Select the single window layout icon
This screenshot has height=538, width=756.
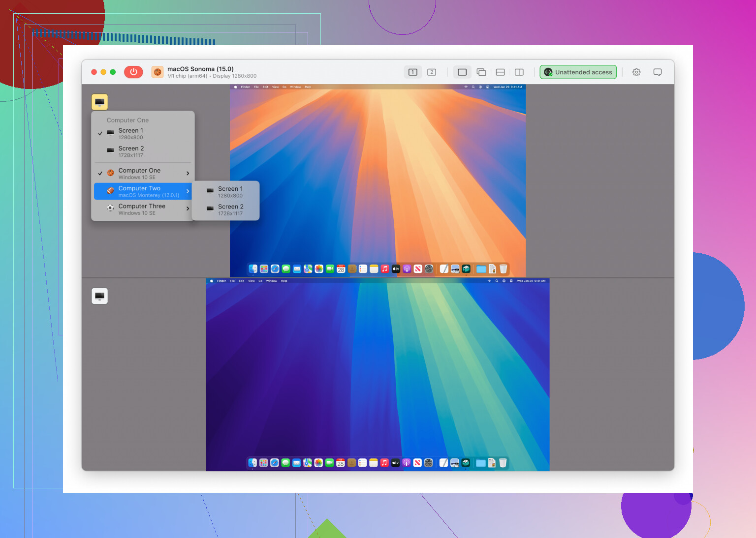click(x=462, y=72)
